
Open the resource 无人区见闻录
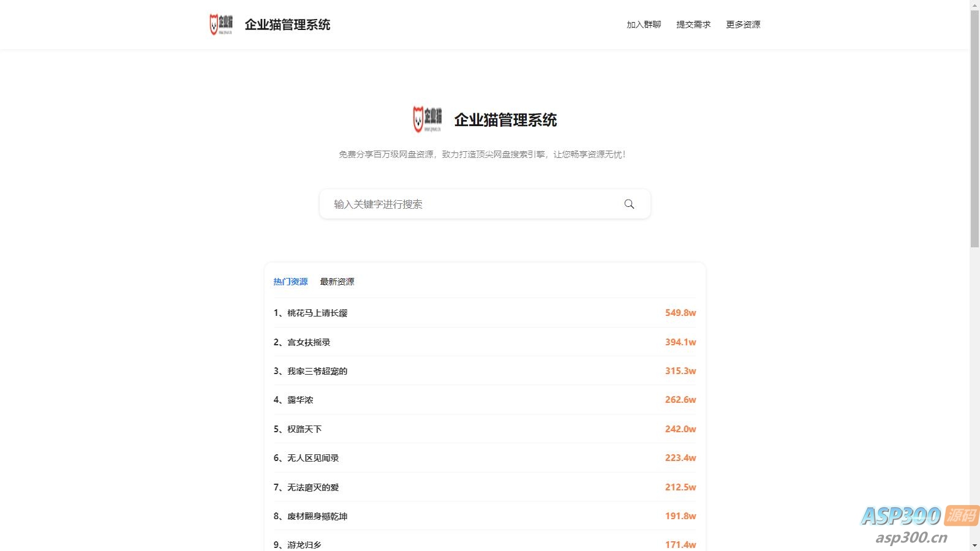tap(313, 458)
